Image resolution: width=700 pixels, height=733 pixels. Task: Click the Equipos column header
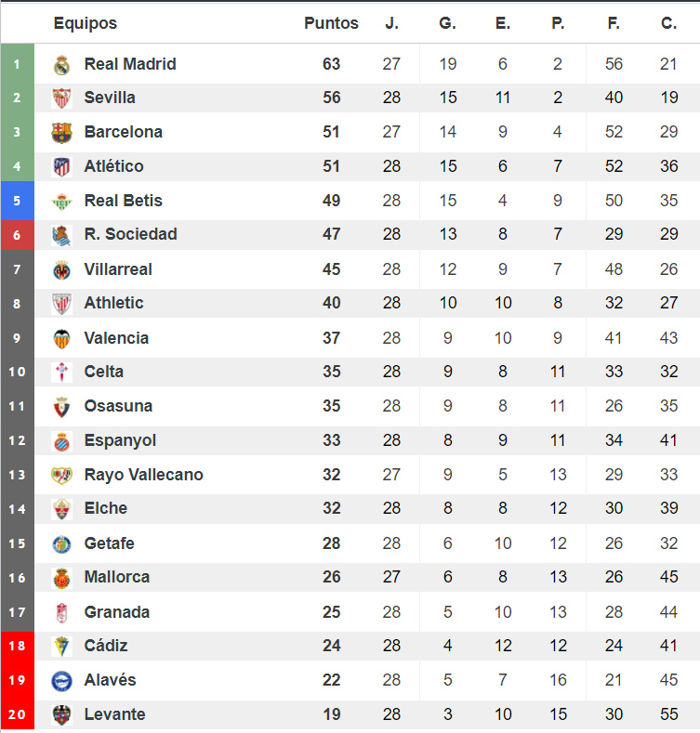[86, 23]
